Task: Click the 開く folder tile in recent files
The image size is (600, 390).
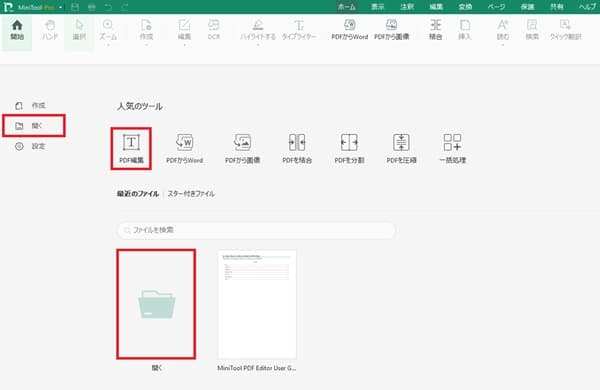Action: 156,304
